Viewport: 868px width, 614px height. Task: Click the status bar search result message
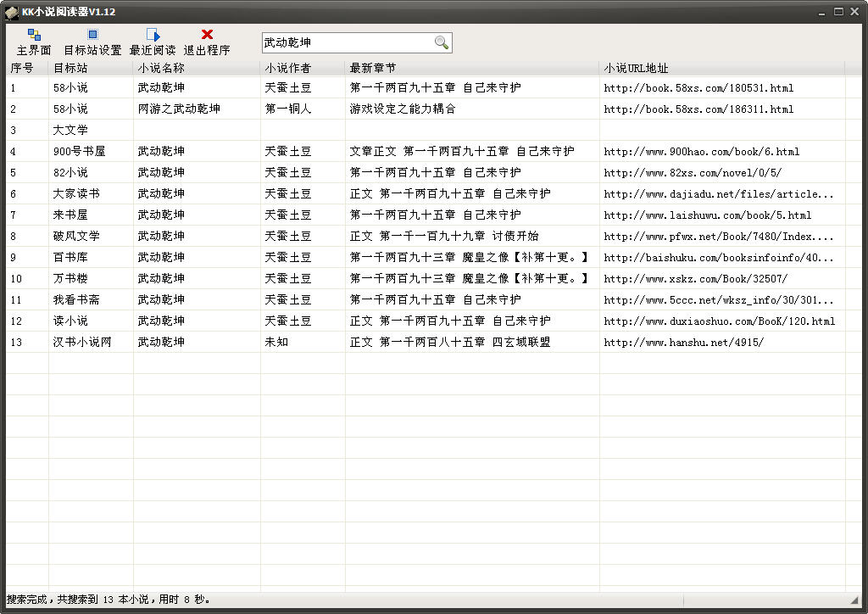[108, 599]
